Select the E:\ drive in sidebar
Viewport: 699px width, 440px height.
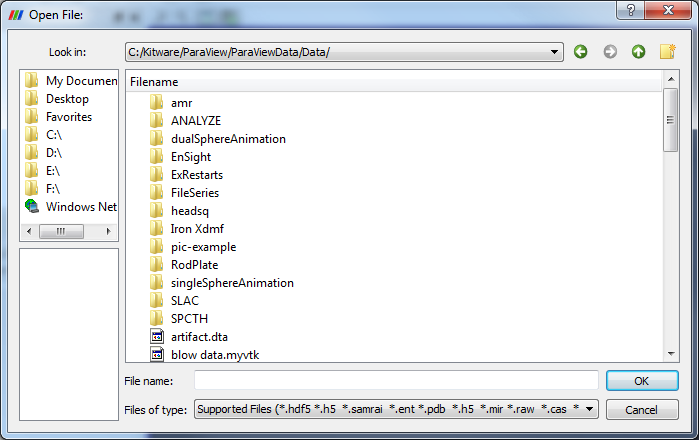tap(53, 171)
